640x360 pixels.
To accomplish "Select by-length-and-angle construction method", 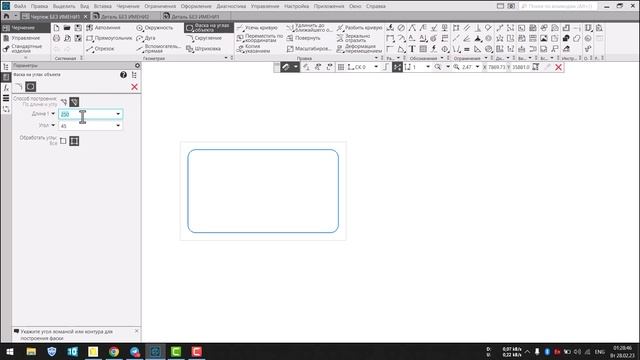I will point(74,102).
